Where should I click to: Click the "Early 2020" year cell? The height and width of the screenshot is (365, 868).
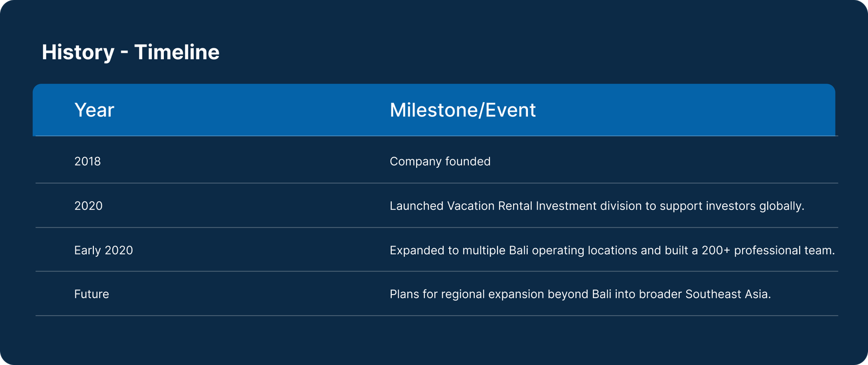pos(104,250)
